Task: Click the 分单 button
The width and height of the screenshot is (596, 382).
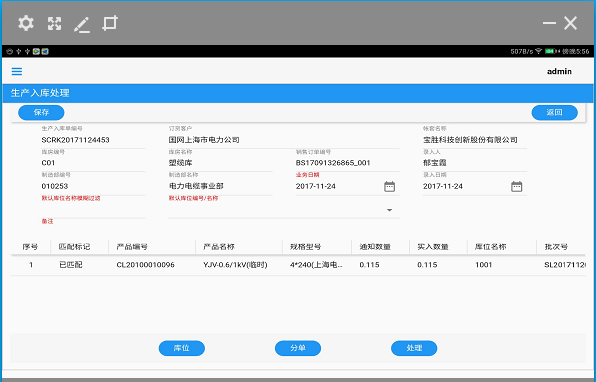Action: [298, 348]
